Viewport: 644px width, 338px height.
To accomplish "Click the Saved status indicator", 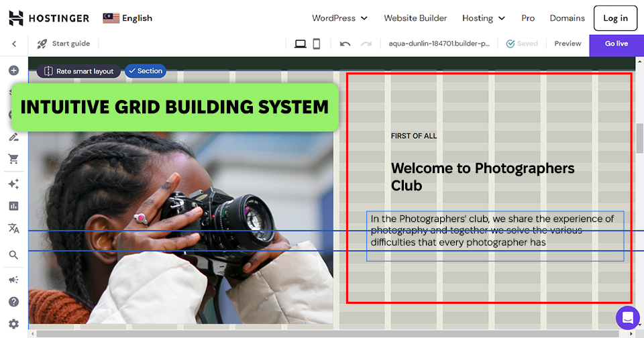I will tap(522, 44).
